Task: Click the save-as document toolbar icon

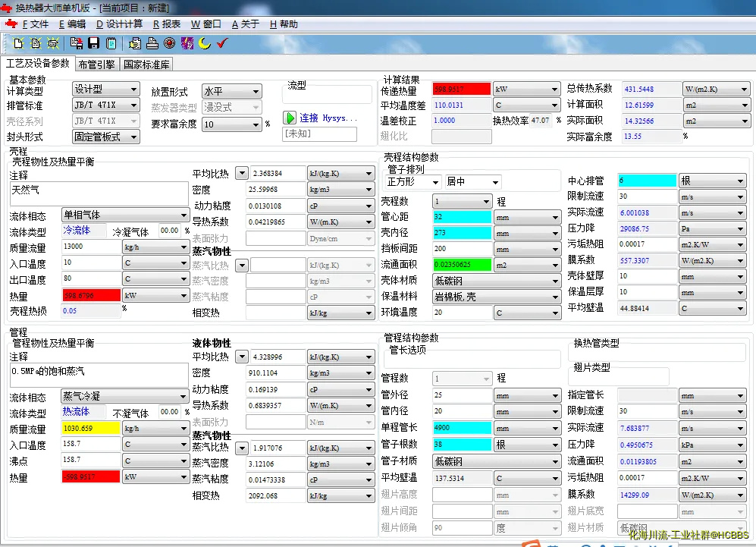Action: click(76, 43)
